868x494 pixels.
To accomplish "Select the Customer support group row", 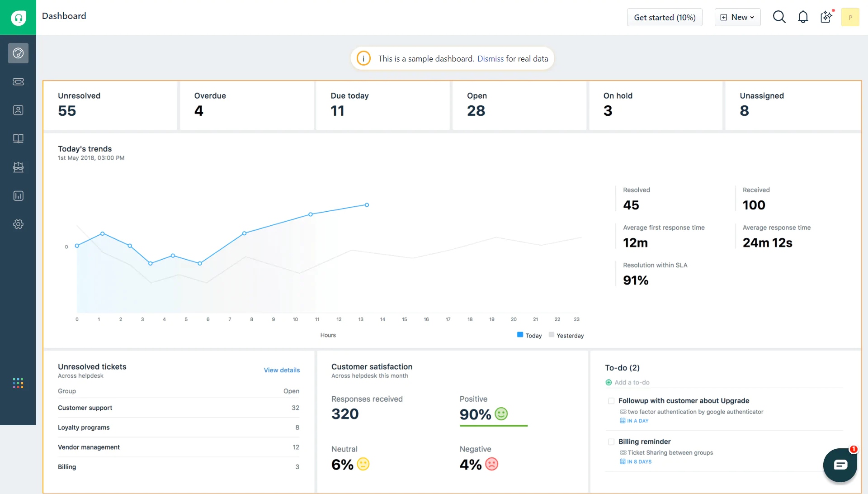I will [x=179, y=408].
